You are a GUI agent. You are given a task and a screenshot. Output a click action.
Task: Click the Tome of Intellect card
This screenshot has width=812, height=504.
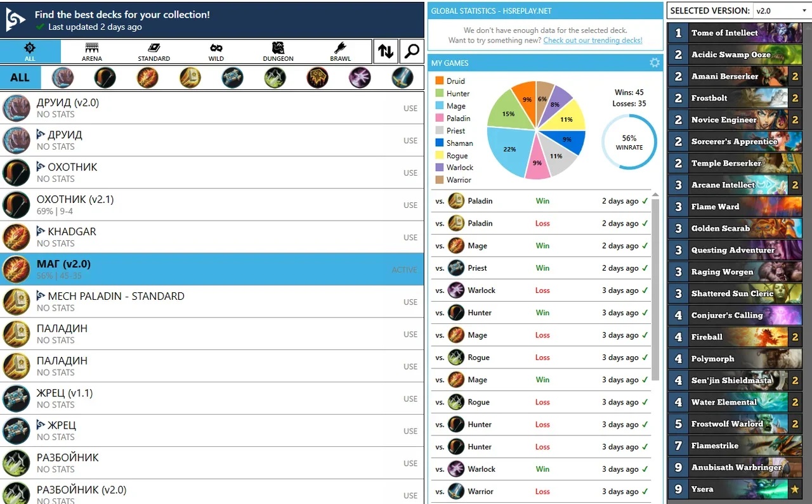click(x=735, y=33)
